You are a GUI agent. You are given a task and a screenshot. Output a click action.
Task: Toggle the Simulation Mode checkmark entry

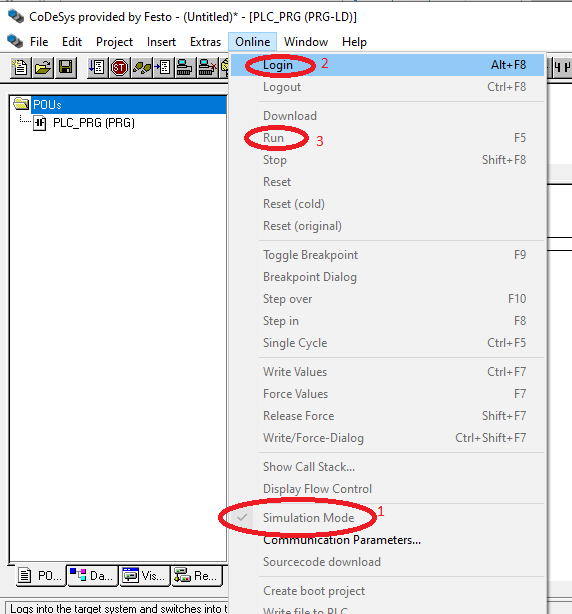[309, 518]
